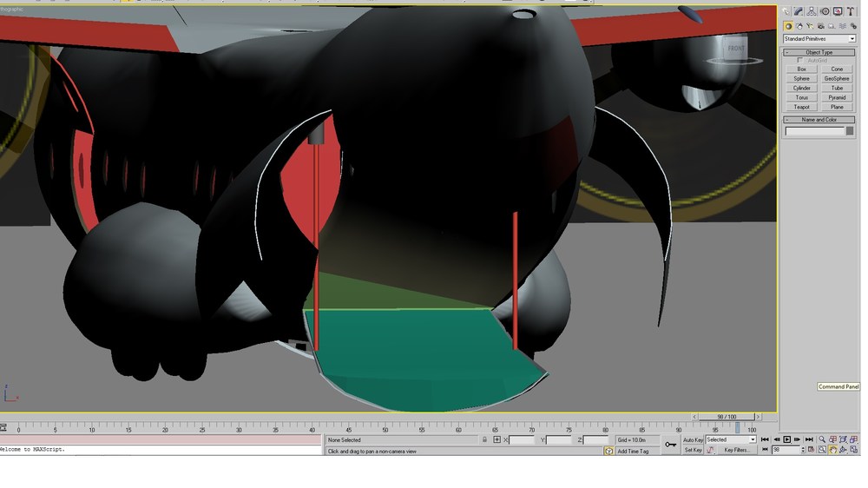Open the Selected key filter dropdown
The width and height of the screenshot is (868, 488).
[731, 440]
